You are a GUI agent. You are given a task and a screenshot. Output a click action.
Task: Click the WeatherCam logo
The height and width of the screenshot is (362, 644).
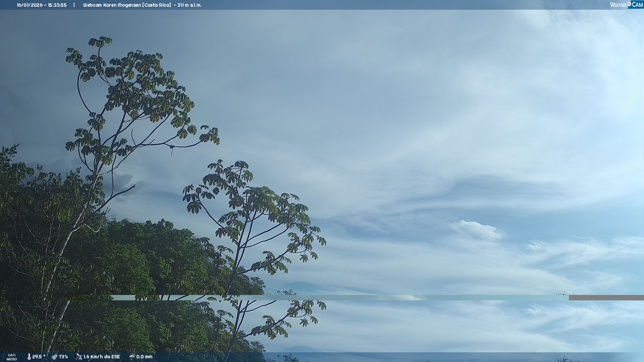coord(626,5)
